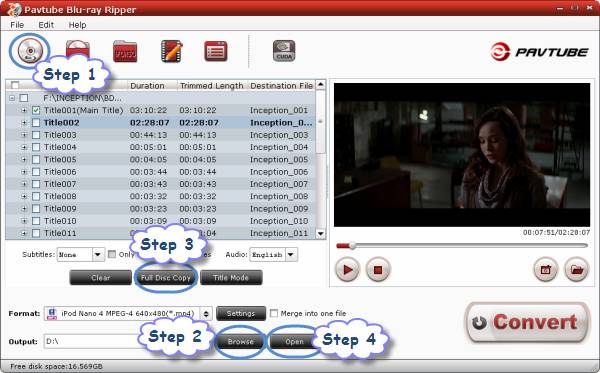
Task: Check the Title004 checkbox
Action: 36,147
